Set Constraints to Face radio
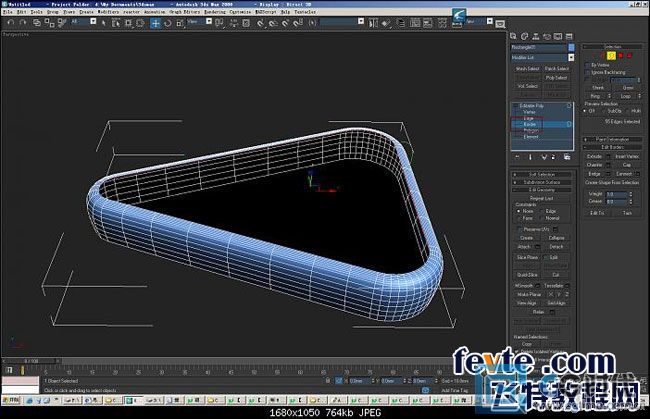 519,218
